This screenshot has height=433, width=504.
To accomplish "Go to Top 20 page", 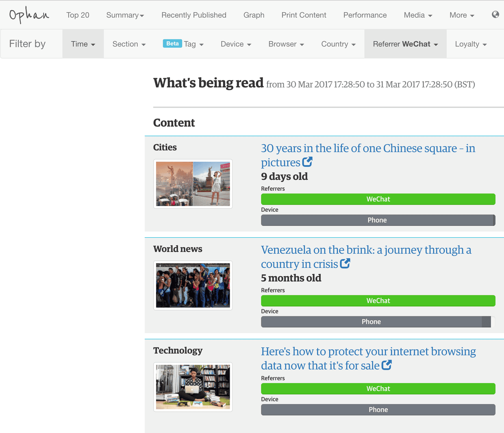I will [78, 15].
